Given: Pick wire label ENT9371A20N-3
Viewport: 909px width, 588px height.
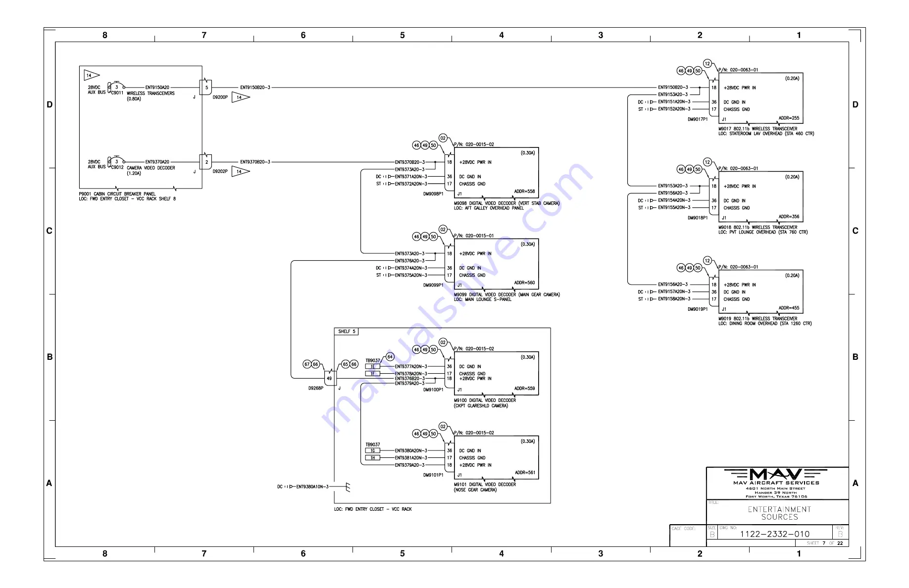Looking at the screenshot, I should [411, 177].
